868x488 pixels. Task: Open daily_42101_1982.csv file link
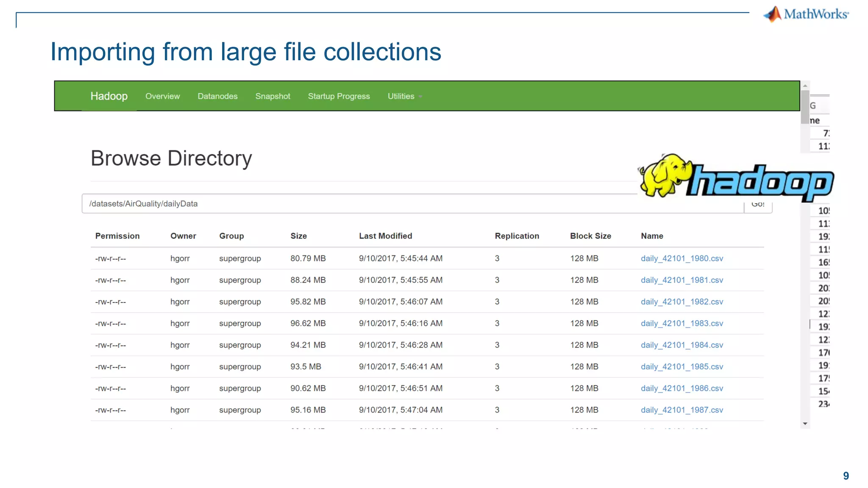pyautogui.click(x=682, y=302)
